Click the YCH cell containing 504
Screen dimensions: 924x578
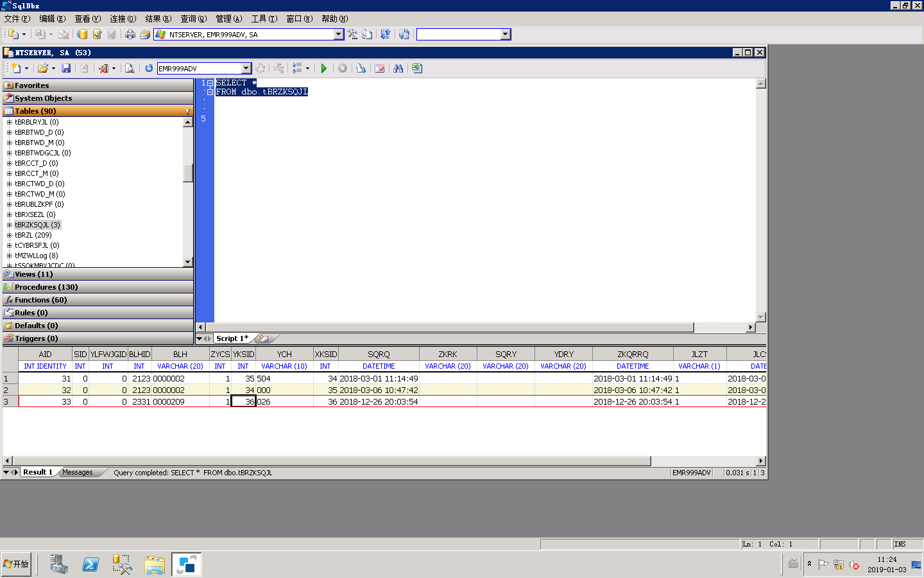click(284, 378)
